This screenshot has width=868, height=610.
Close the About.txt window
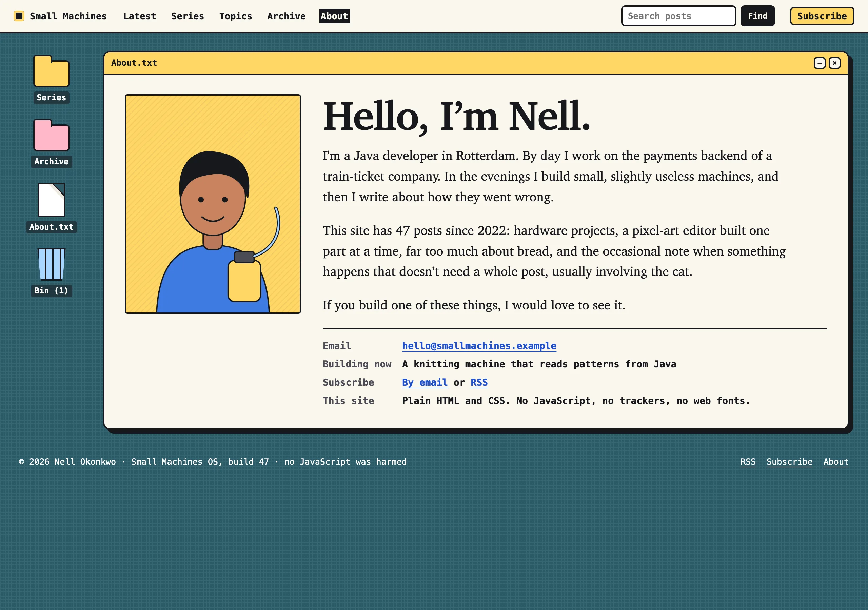tap(834, 63)
